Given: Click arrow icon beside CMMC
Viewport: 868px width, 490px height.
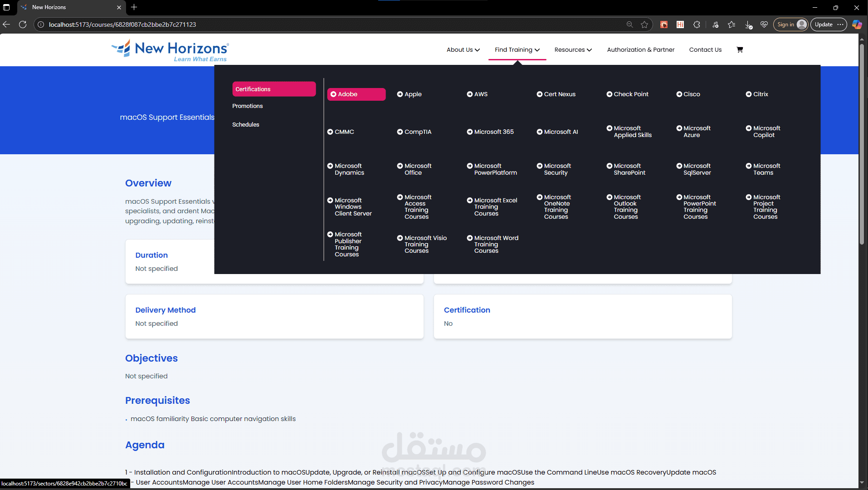Looking at the screenshot, I should coord(330,132).
